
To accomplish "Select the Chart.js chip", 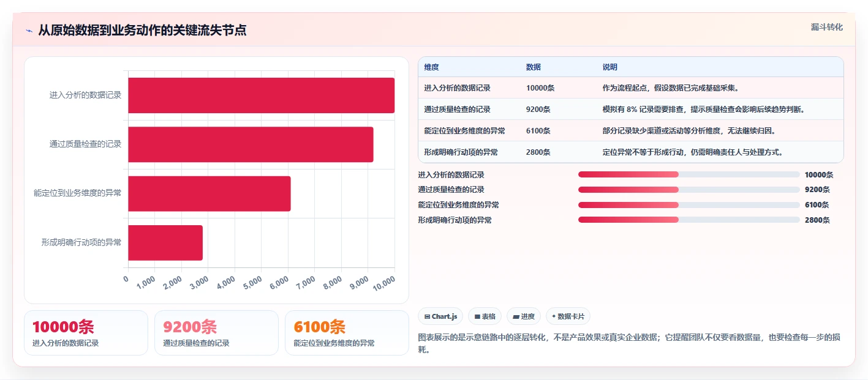I will coord(440,316).
